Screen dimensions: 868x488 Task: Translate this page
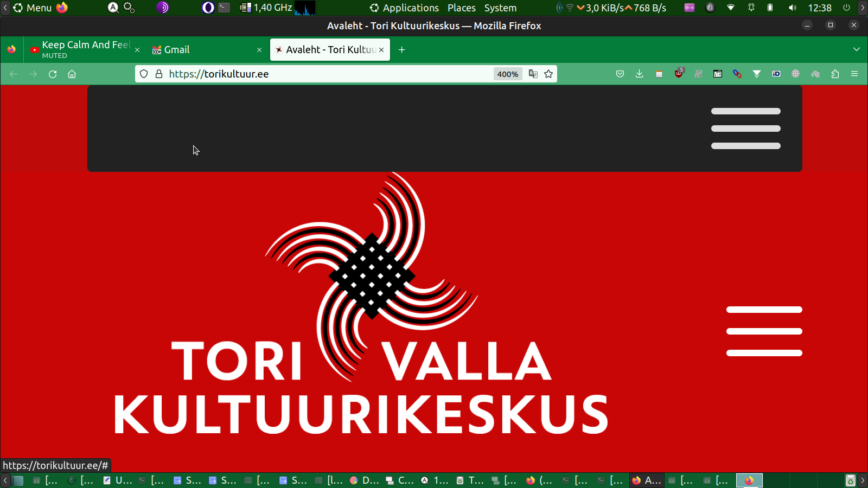533,74
